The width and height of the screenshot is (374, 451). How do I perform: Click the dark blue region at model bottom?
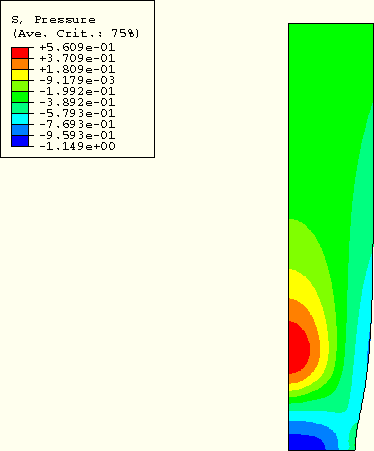(x=305, y=442)
